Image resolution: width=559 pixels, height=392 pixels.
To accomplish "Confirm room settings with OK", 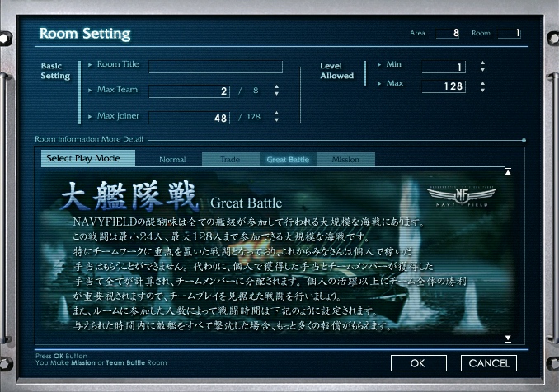I will (x=417, y=362).
